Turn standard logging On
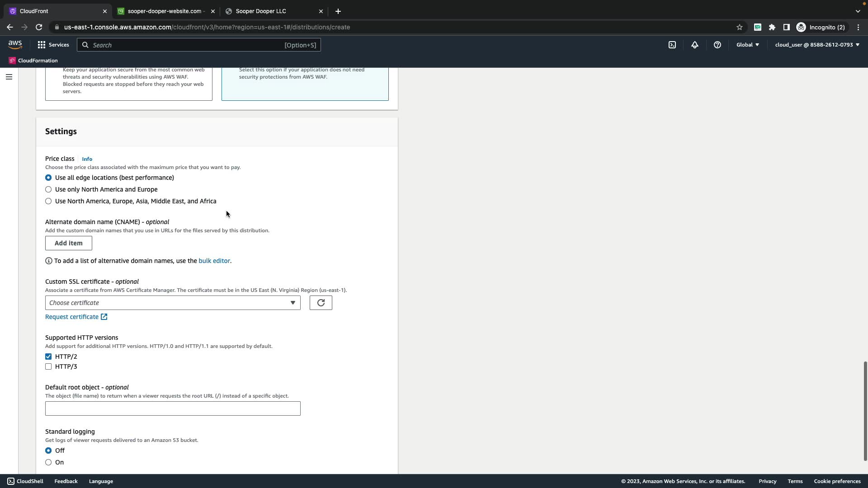Screen dimensions: 868x488 pos(48,462)
